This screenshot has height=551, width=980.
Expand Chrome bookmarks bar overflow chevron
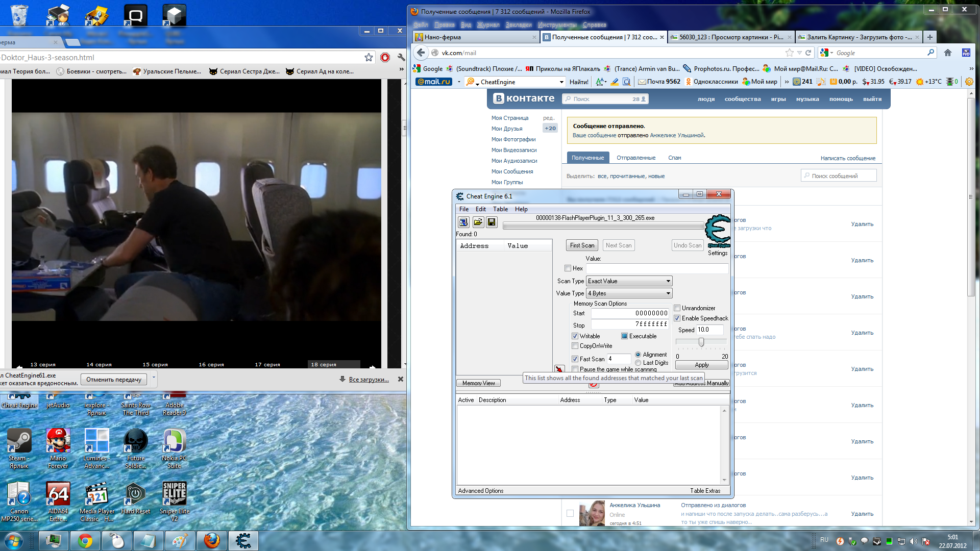402,69
